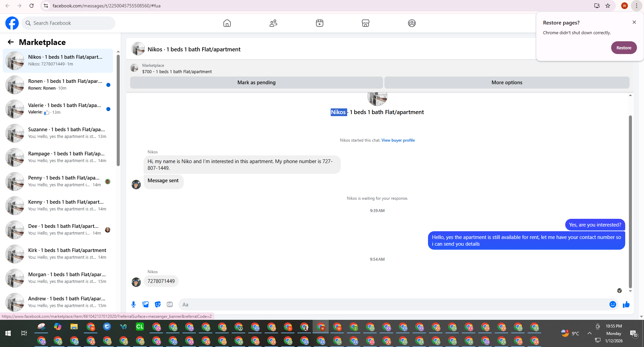Send a thumbs-up like

tap(626, 304)
